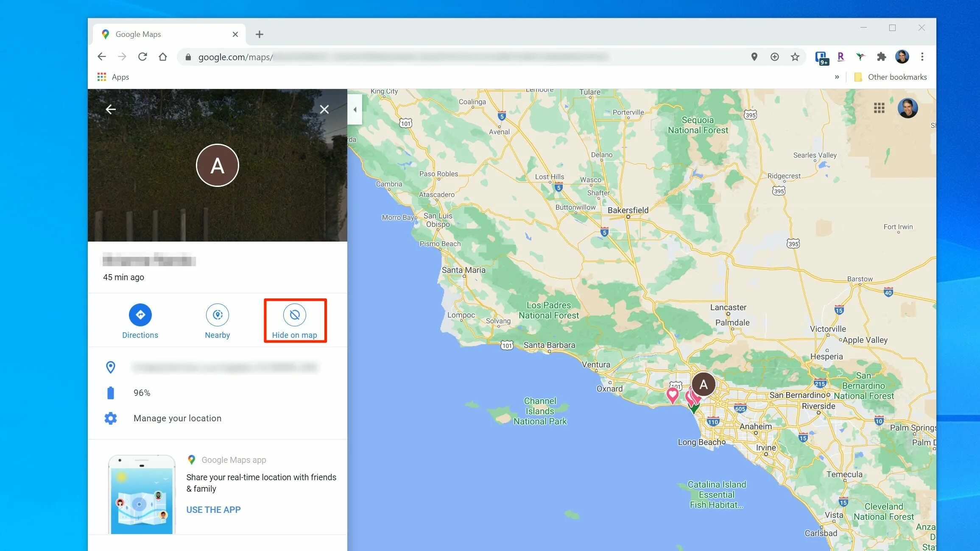The image size is (980, 551).
Task: Open Chrome Extensions puzzle icon
Action: pos(882,57)
